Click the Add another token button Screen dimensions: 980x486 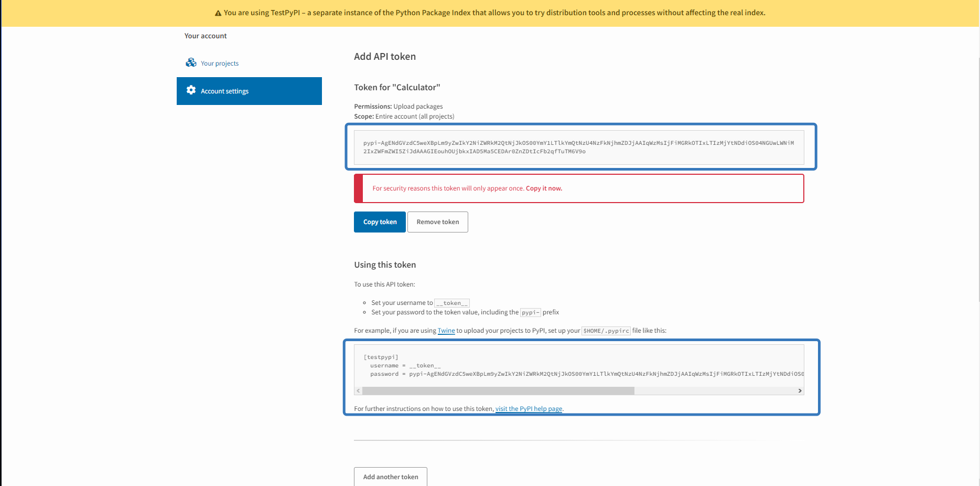tap(390, 477)
